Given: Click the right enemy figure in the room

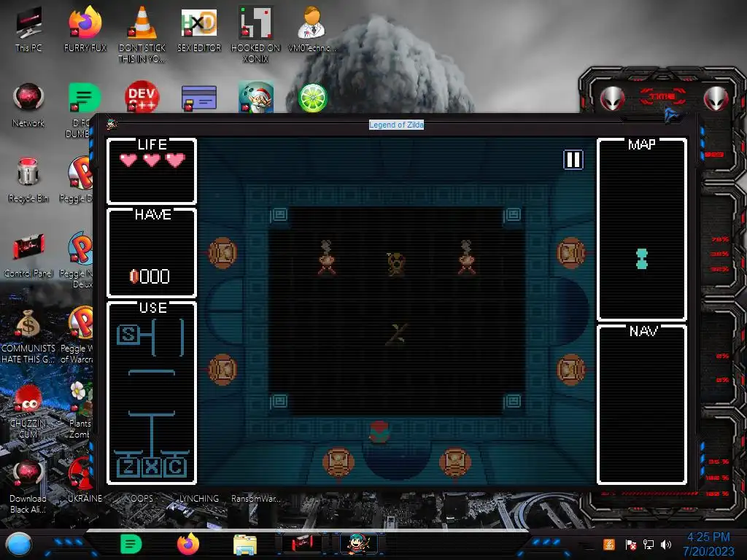Looking at the screenshot, I should click(x=466, y=257).
